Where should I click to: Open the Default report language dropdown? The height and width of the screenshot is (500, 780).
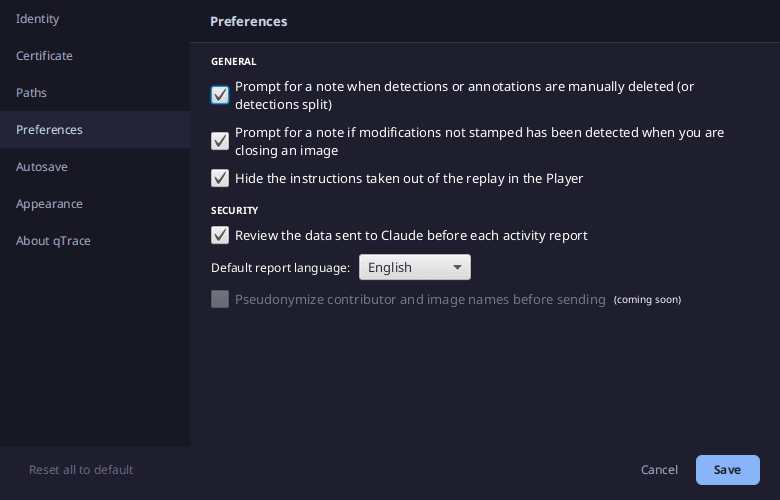[415, 267]
